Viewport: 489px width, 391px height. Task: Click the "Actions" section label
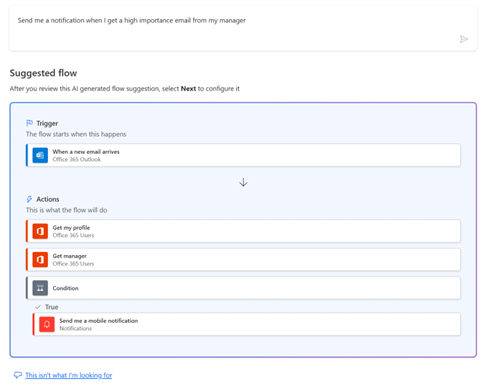(48, 199)
